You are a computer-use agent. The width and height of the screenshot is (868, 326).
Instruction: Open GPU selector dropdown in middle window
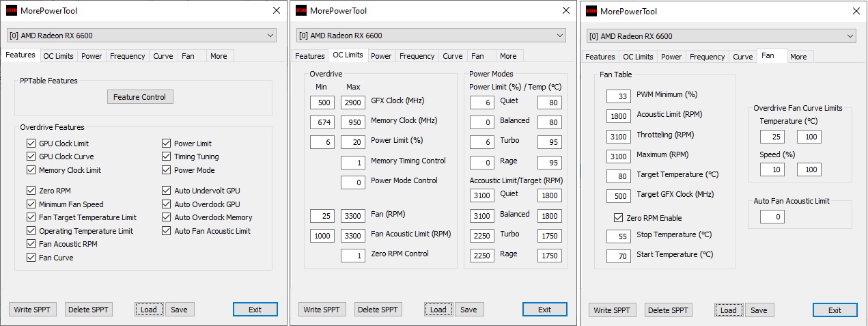[x=432, y=35]
